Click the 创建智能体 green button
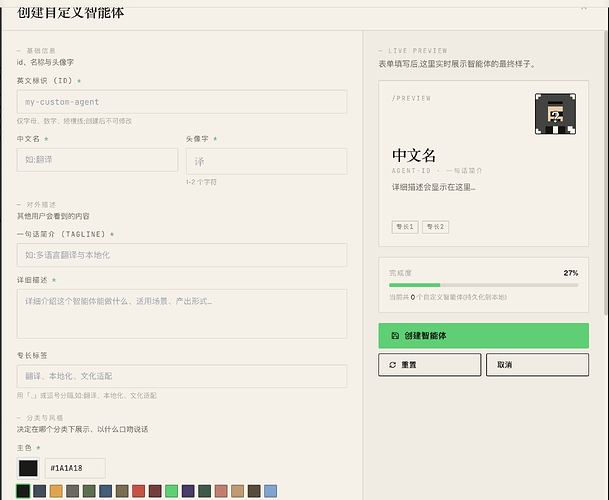 pos(484,336)
